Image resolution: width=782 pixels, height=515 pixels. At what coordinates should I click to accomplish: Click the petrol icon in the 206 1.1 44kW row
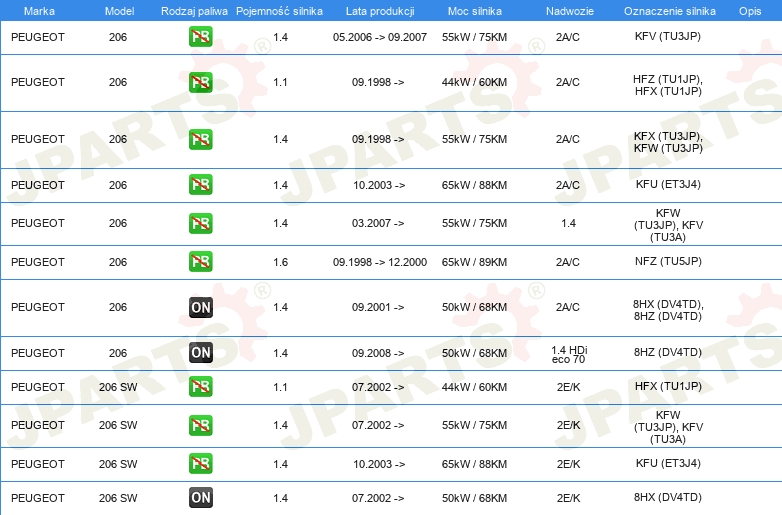click(x=200, y=82)
